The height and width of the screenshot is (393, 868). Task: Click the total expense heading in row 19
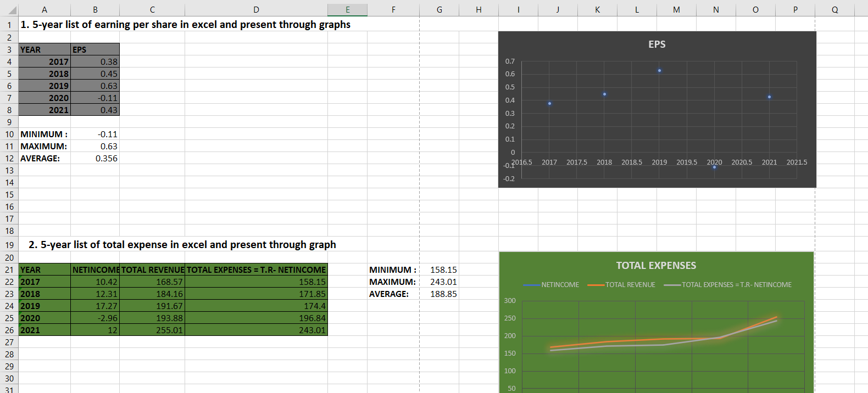[182, 245]
